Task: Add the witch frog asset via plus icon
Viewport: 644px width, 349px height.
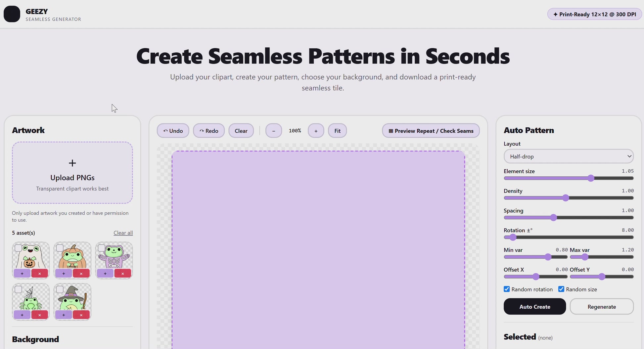Action: tap(64, 315)
